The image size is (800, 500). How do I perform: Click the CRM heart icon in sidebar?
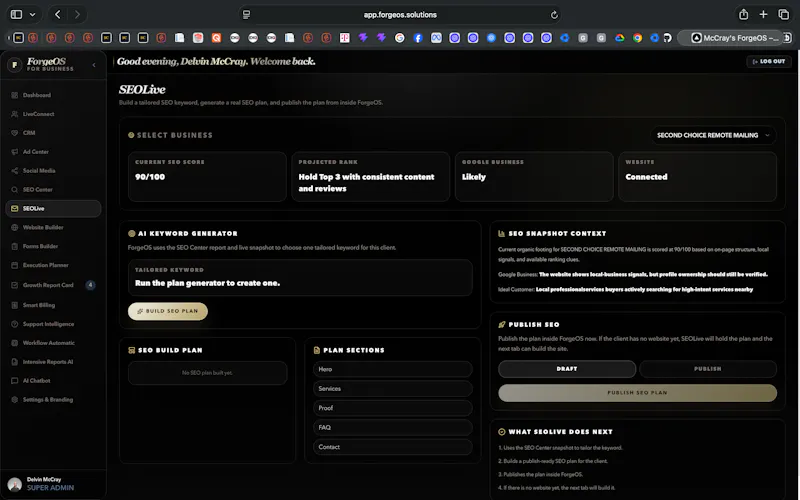(x=14, y=133)
